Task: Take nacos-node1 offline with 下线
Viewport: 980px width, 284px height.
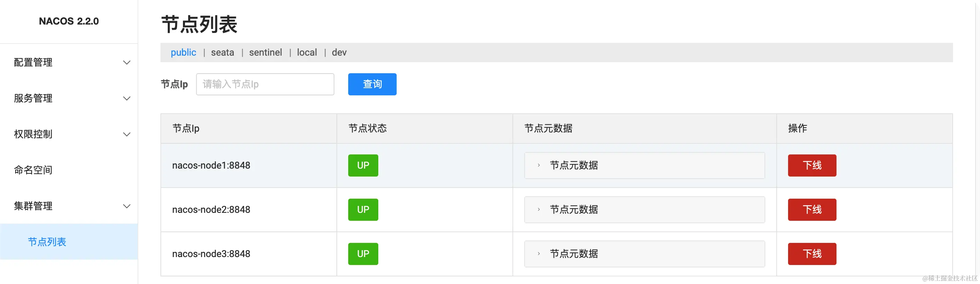Action: [x=812, y=165]
